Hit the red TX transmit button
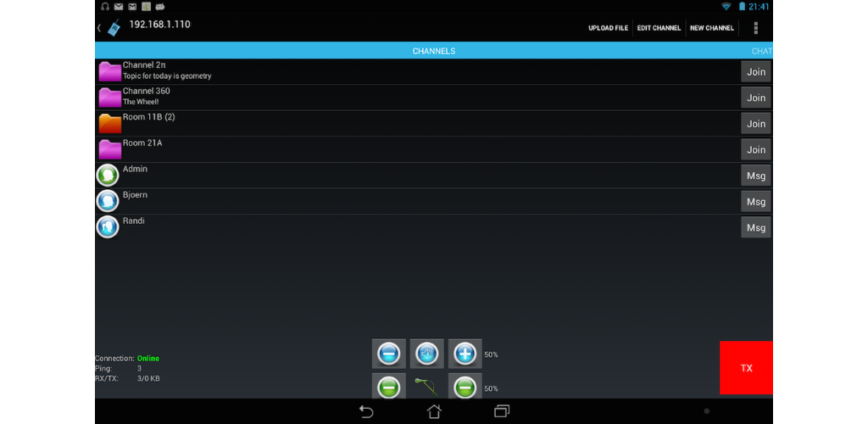The image size is (868, 424). pos(746,367)
